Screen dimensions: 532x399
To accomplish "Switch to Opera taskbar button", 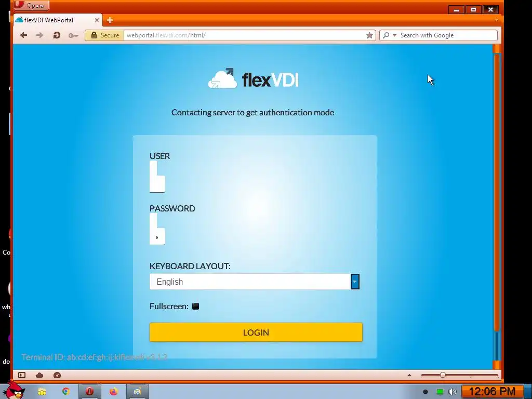I will pos(89,392).
